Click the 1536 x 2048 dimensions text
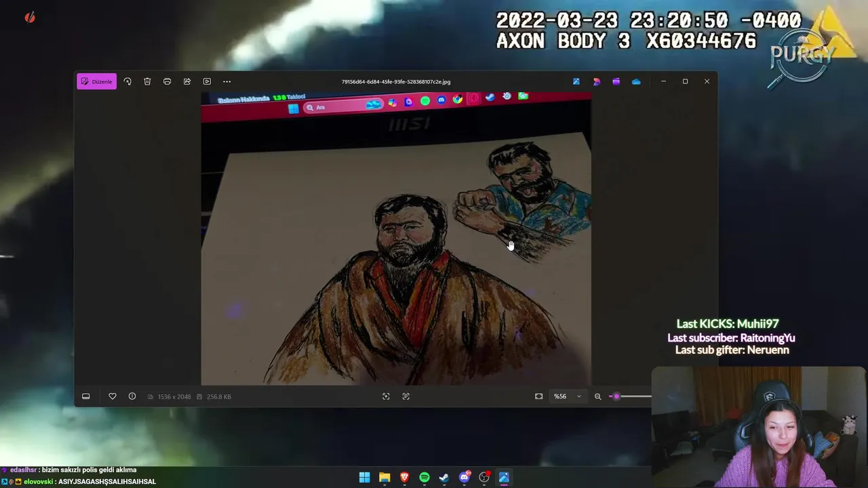The width and height of the screenshot is (868, 488). [174, 396]
